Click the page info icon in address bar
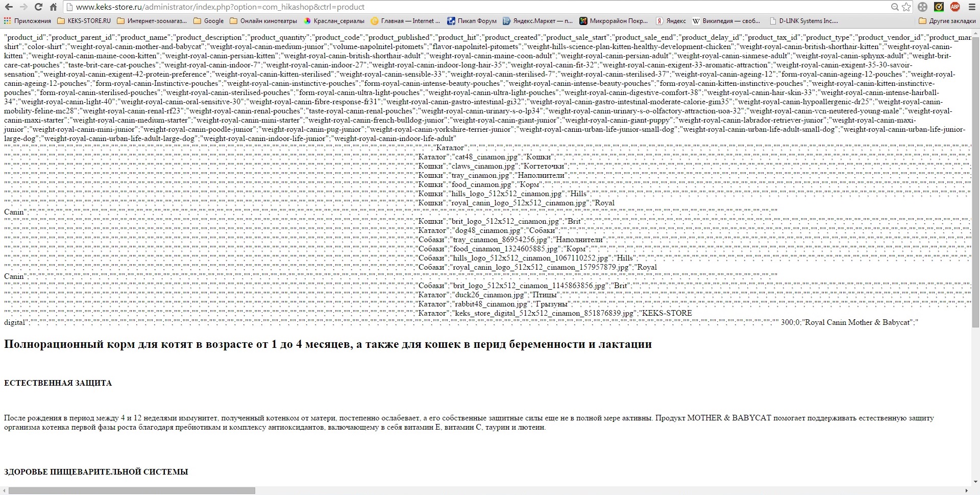The height and width of the screenshot is (495, 980). pos(70,7)
